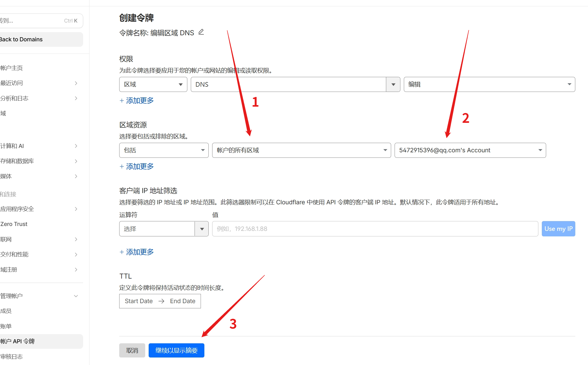This screenshot has height=365, width=588.
Task: Click the Start Date to End Date picker
Action: [160, 301]
